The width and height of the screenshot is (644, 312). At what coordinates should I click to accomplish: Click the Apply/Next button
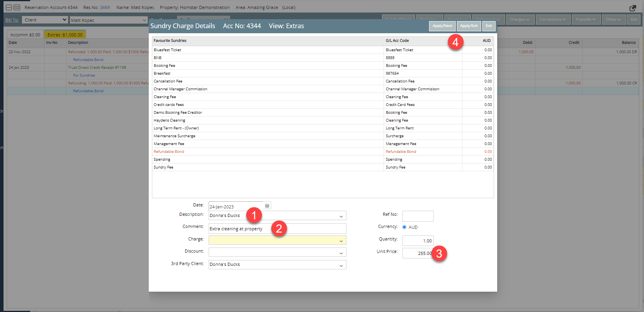point(442,26)
